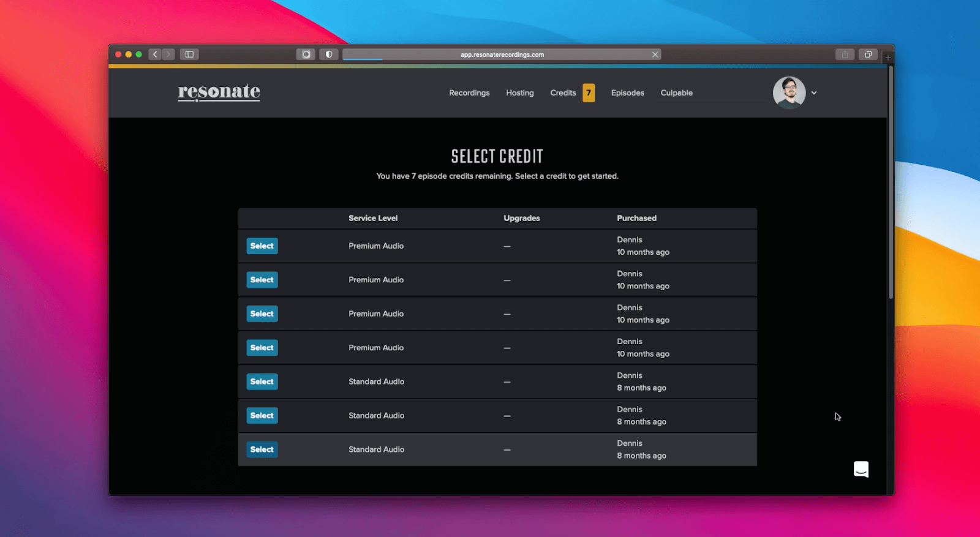Open the Hosting nav item
Viewport: 980px width, 537px height.
tap(520, 93)
